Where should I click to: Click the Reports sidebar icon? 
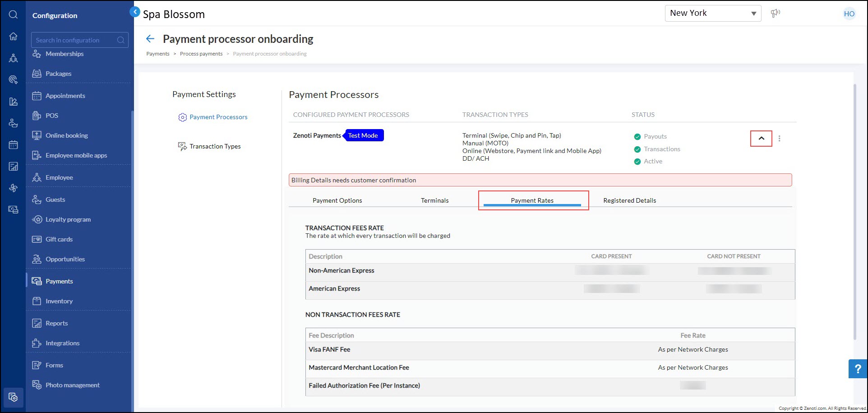37,323
